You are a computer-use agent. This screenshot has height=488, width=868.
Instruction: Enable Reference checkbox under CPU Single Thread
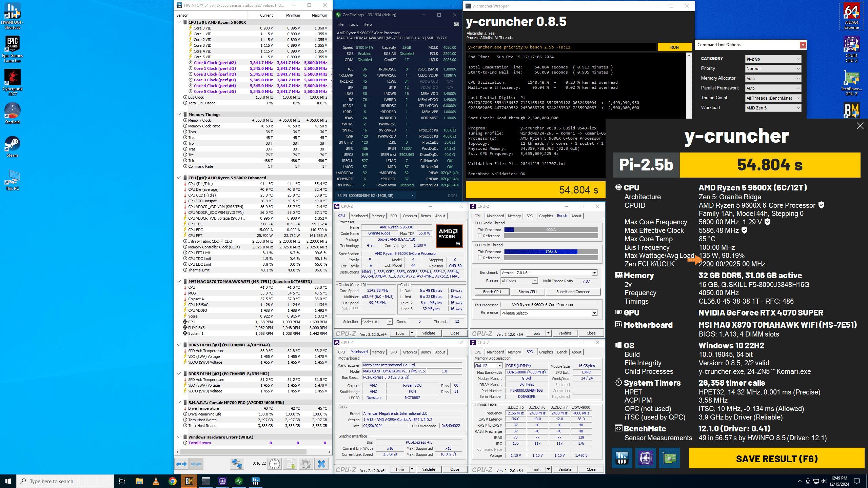[x=480, y=236]
